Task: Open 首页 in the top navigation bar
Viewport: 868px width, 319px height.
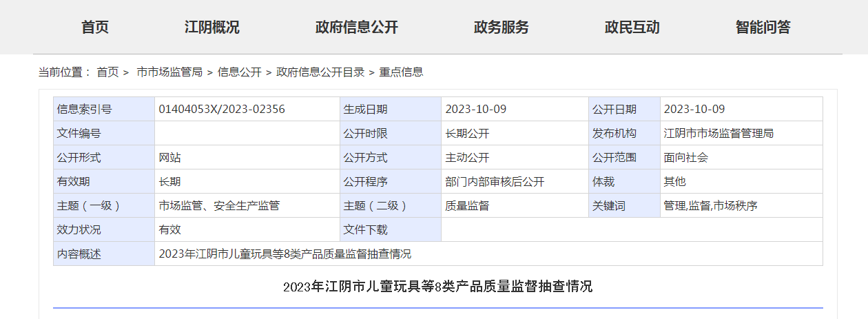Action: tap(95, 28)
